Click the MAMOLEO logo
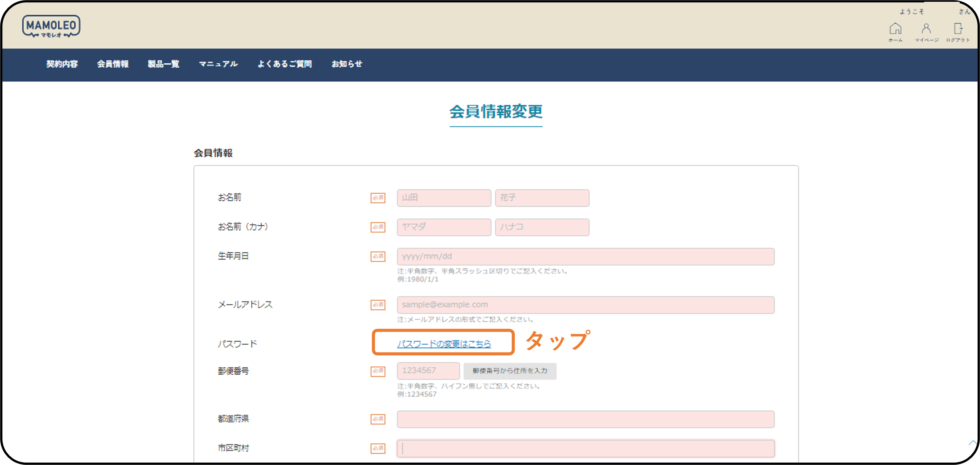This screenshot has height=465, width=980. tap(51, 26)
